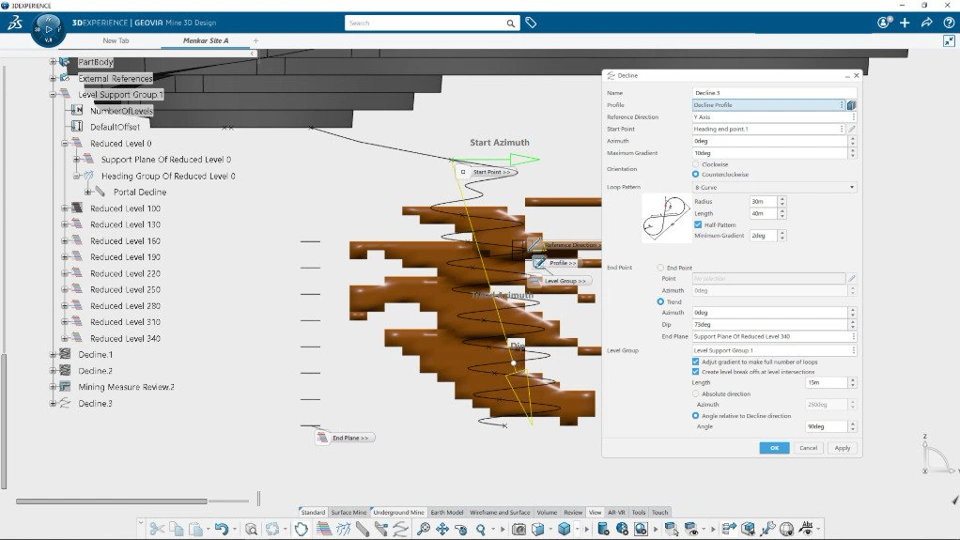Screen dimensions: 960x540
Task: Click the Paste clipboard icon in bottom toolbar
Action: 196,528
